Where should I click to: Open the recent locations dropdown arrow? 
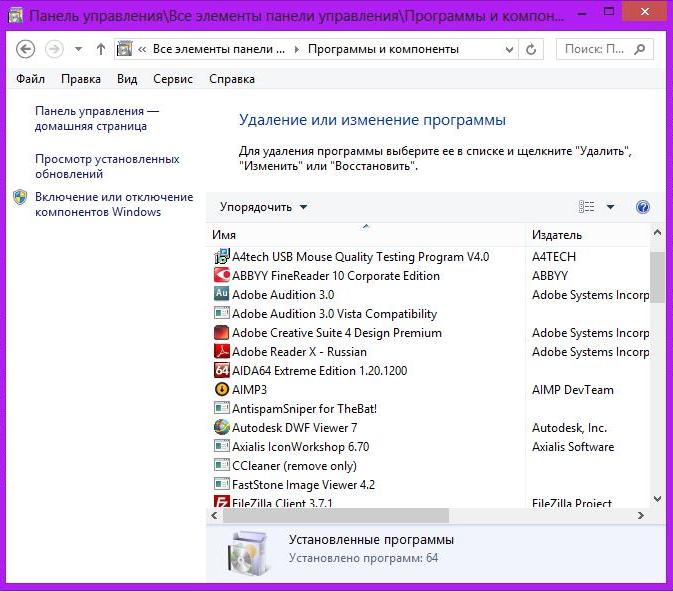tap(78, 49)
